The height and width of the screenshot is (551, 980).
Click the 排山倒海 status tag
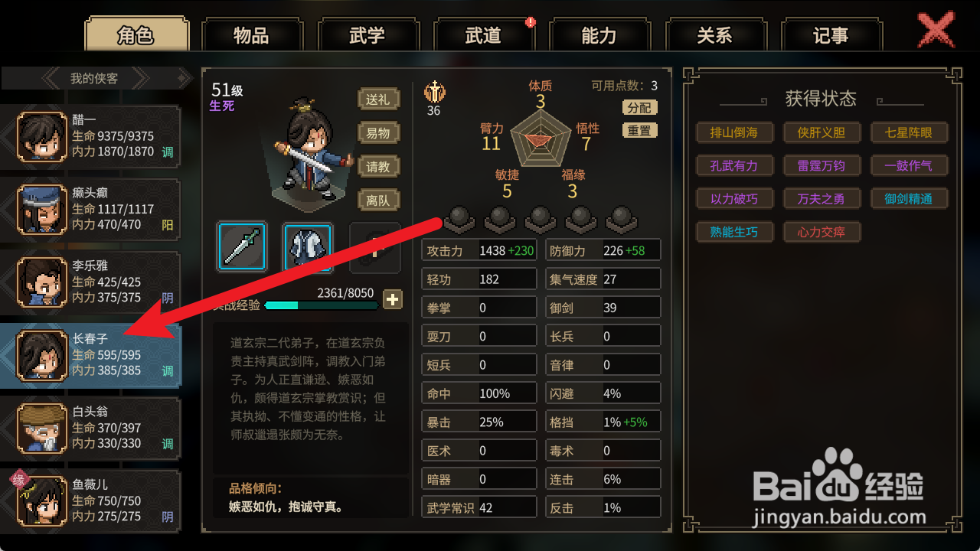[x=734, y=132]
